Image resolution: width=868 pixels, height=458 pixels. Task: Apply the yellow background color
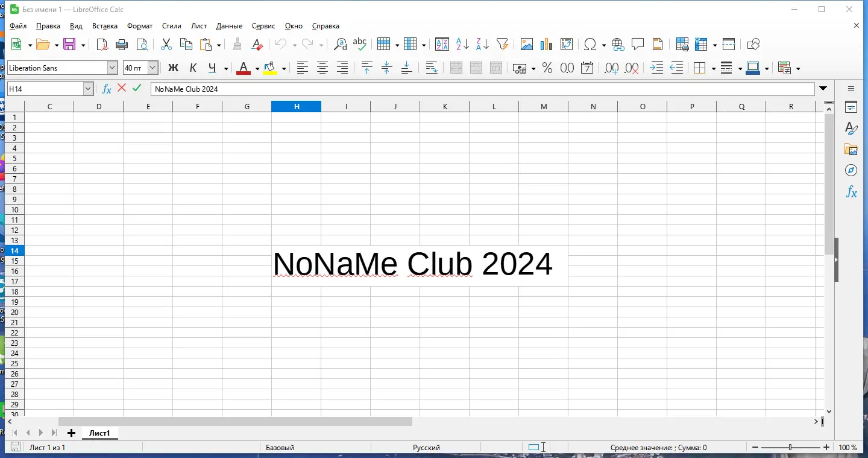click(x=270, y=68)
